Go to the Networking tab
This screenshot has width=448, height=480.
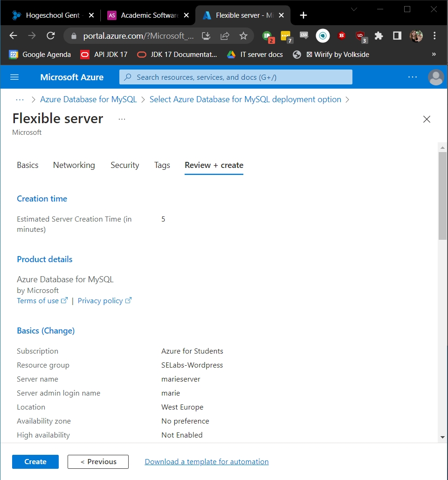[x=74, y=165]
